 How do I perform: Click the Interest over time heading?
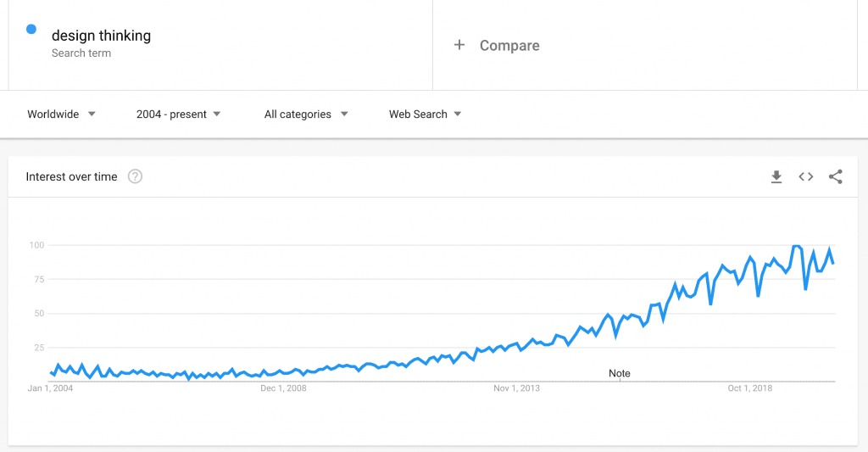click(x=71, y=176)
